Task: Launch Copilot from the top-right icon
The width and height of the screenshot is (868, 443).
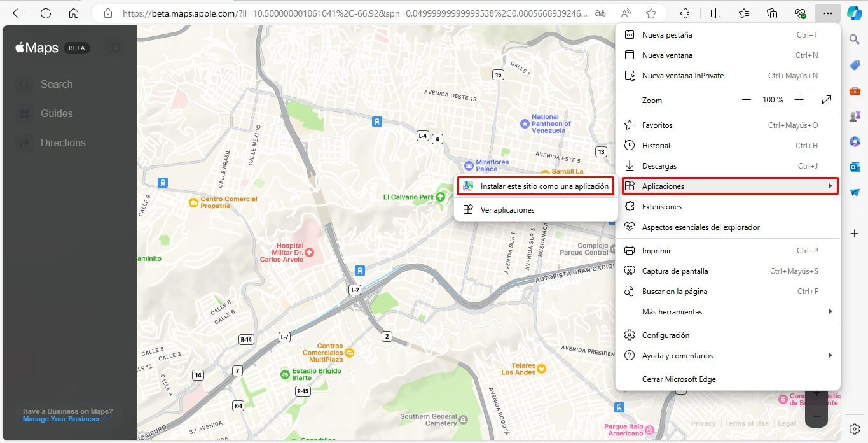Action: (854, 13)
